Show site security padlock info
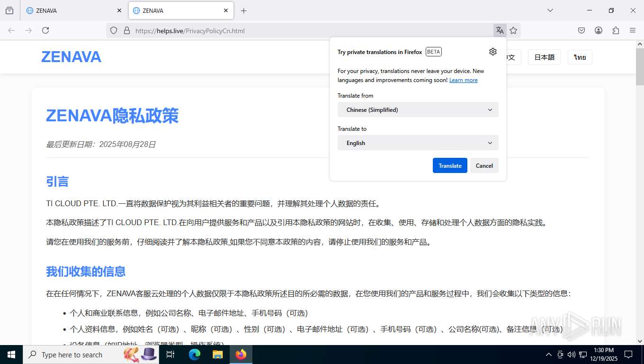 126,30
